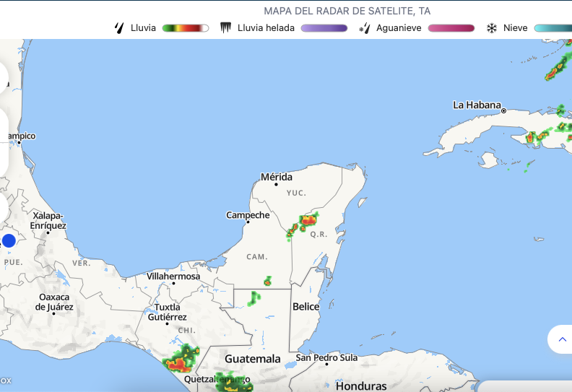Click the La Habana city label
This screenshot has height=392, width=572.
[477, 105]
